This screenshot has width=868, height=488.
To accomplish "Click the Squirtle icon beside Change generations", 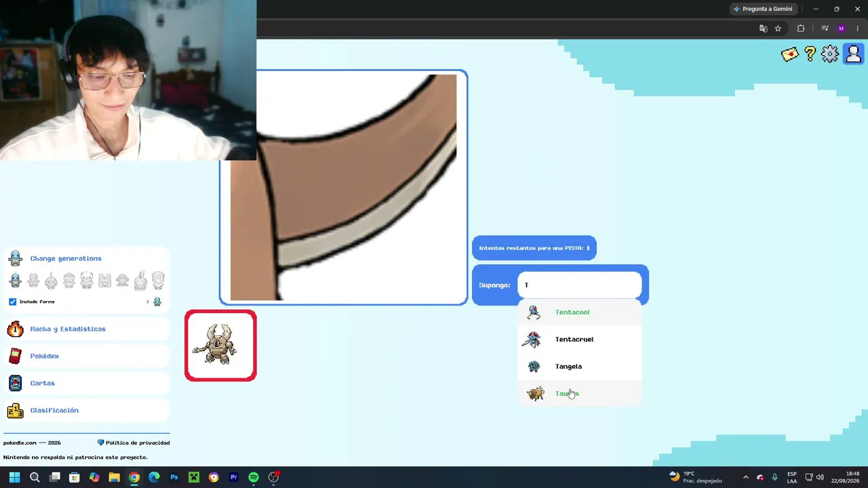I will click(x=16, y=258).
